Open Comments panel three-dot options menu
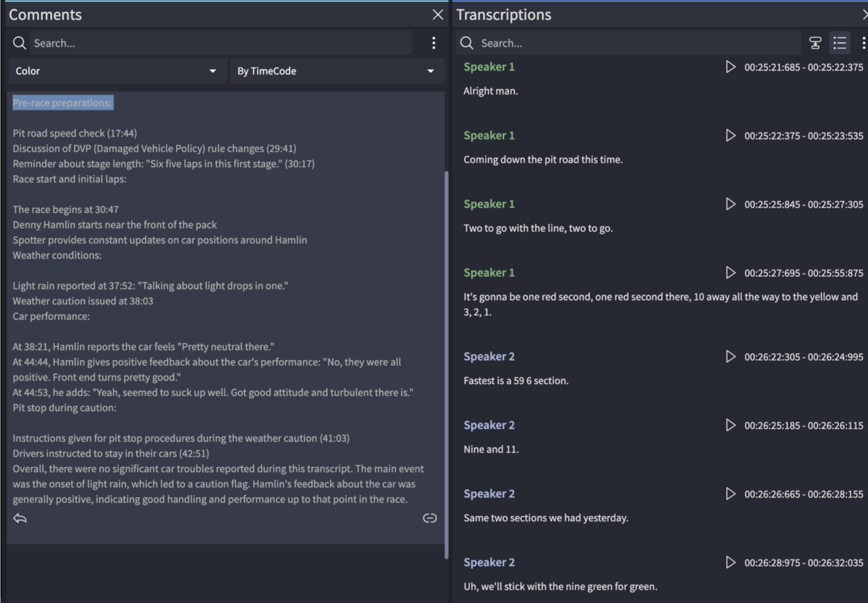Screen dimensions: 868x603 pyautogui.click(x=434, y=43)
